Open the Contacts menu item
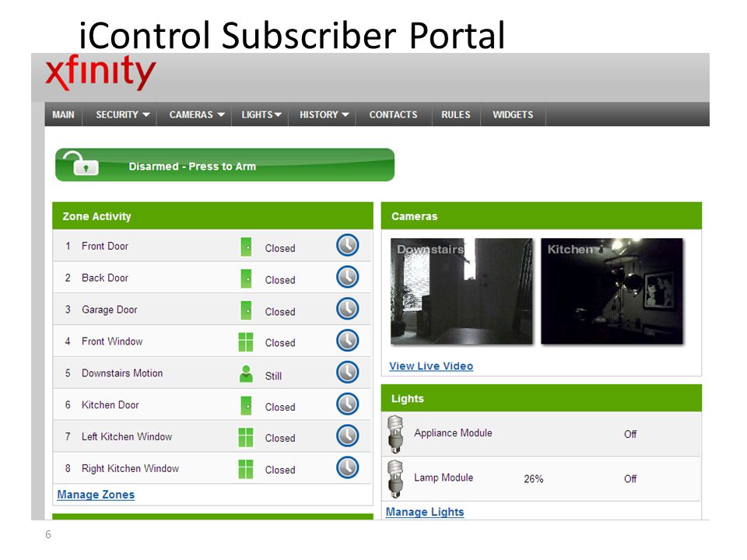747x560 pixels. [x=393, y=115]
